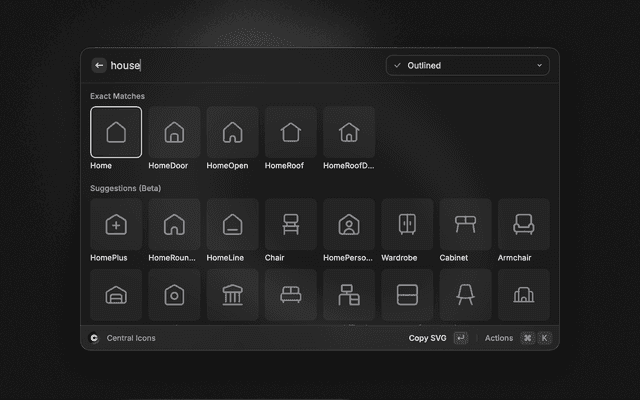
Task: Select the Home icon tile
Action: click(x=116, y=132)
